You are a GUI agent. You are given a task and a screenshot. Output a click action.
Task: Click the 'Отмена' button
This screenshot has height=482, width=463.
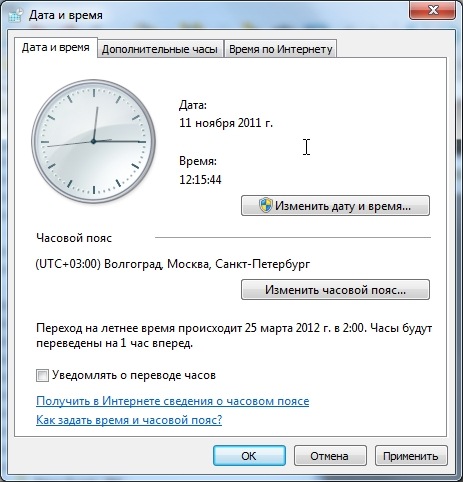(x=330, y=456)
